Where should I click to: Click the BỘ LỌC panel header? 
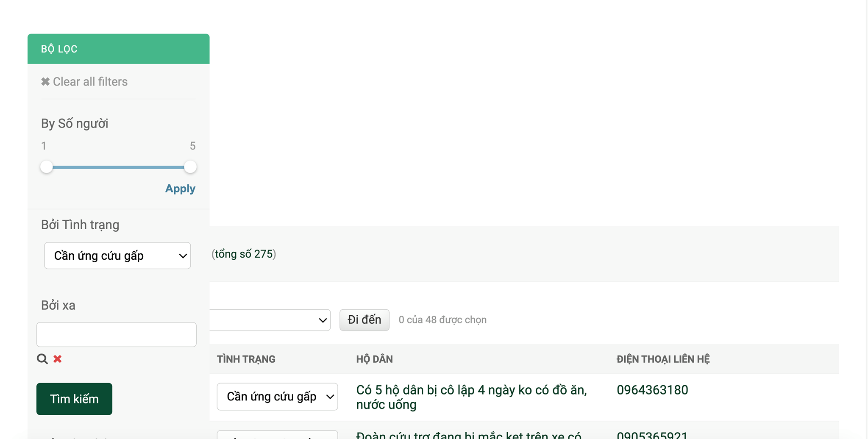pos(119,49)
